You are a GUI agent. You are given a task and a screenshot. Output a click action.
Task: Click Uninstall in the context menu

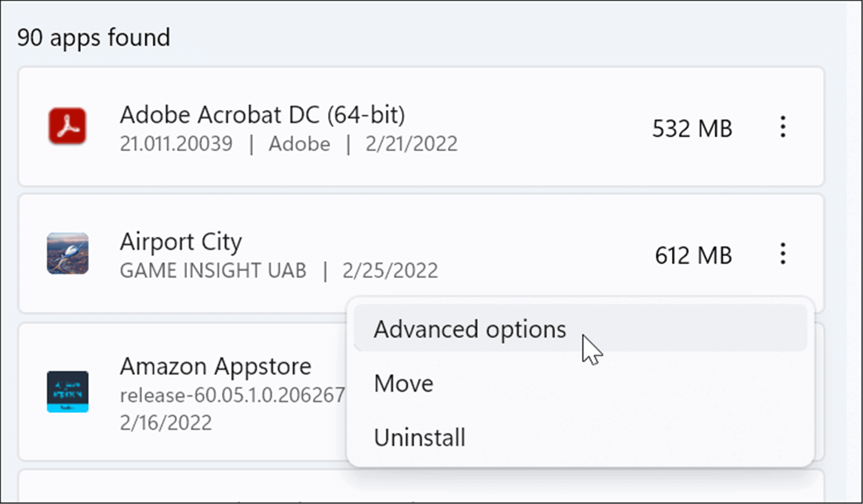[x=420, y=437]
